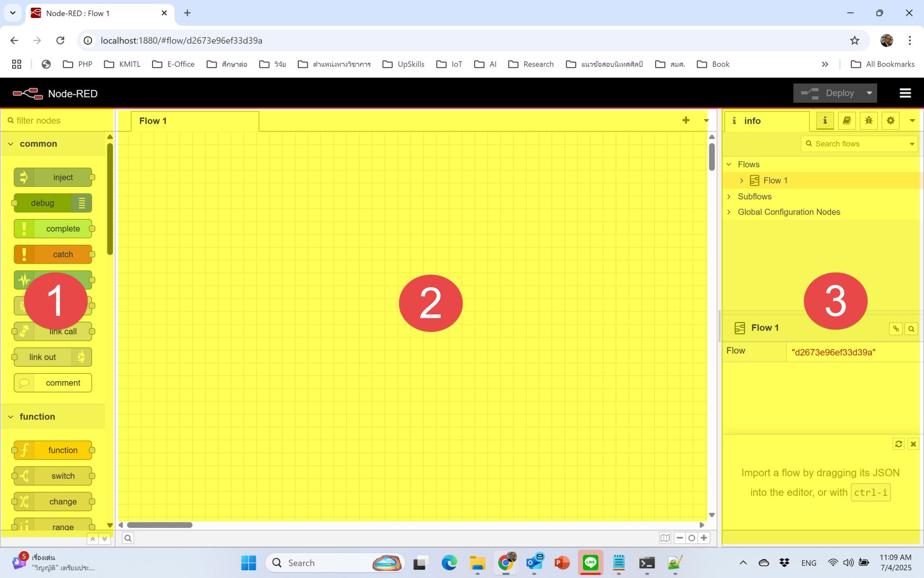Expand the Flow 1 tree item
924x578 pixels.
[x=741, y=180]
